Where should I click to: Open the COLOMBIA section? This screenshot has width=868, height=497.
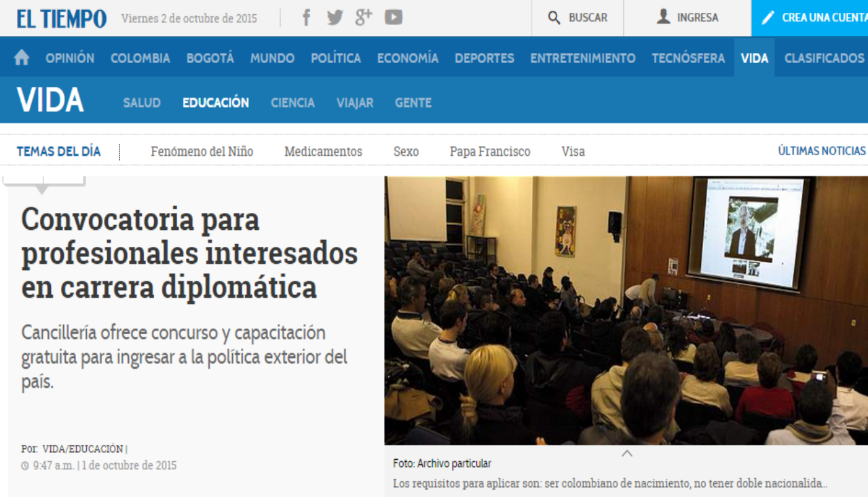(x=140, y=58)
